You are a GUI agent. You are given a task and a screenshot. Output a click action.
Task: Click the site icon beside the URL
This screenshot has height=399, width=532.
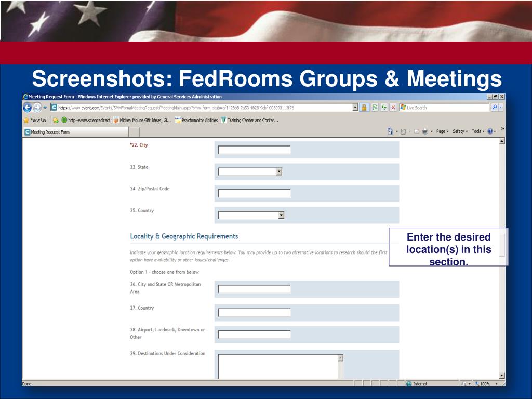point(54,108)
